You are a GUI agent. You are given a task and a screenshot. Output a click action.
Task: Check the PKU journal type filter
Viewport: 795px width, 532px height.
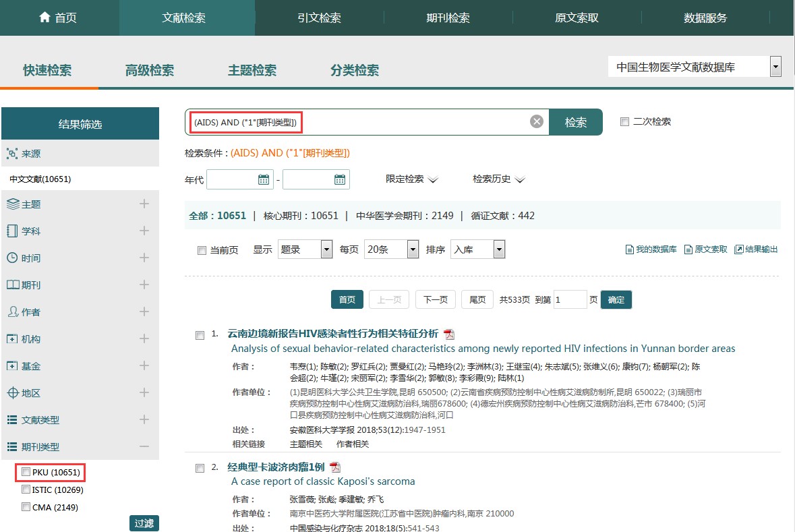(26, 472)
